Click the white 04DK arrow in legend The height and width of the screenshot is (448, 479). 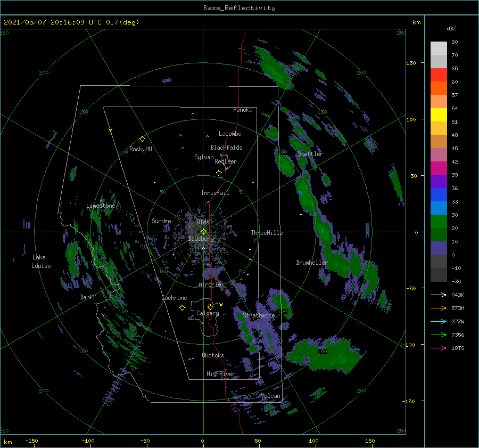click(439, 295)
